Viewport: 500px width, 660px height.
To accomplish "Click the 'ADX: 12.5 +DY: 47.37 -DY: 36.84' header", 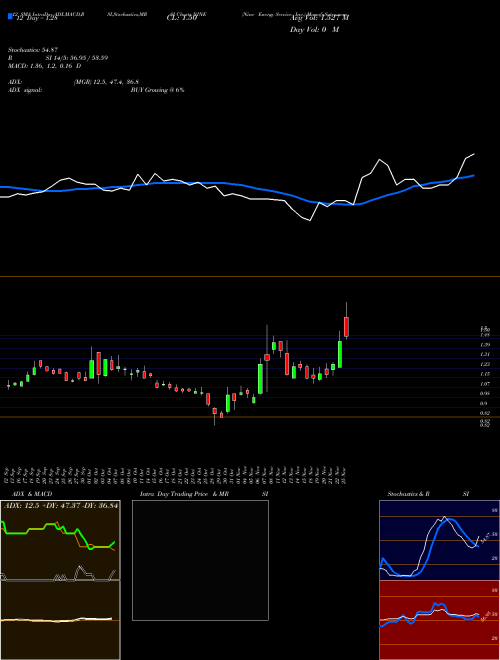I will pos(61,505).
